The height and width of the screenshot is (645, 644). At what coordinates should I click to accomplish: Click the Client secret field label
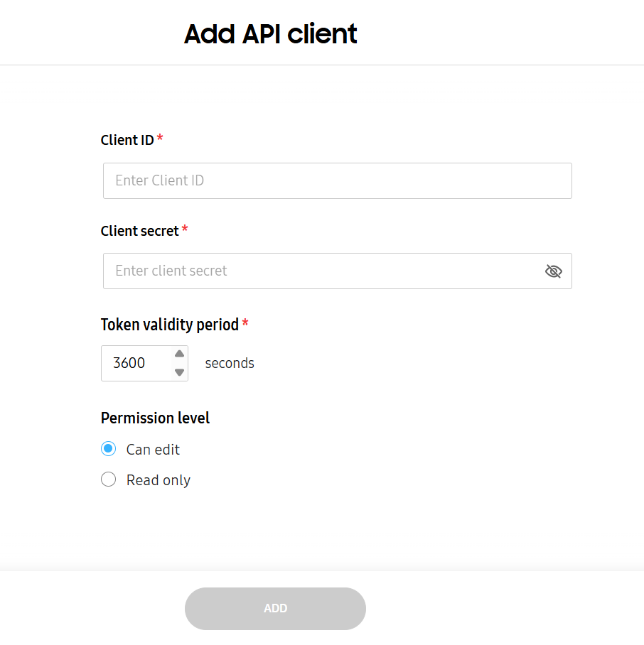[x=139, y=230]
